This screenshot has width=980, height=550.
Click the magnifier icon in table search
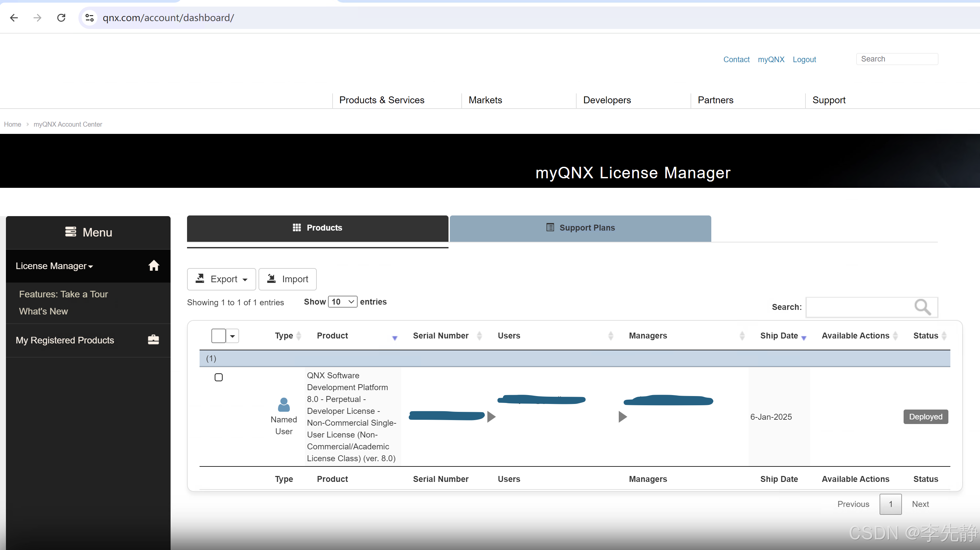(x=923, y=307)
